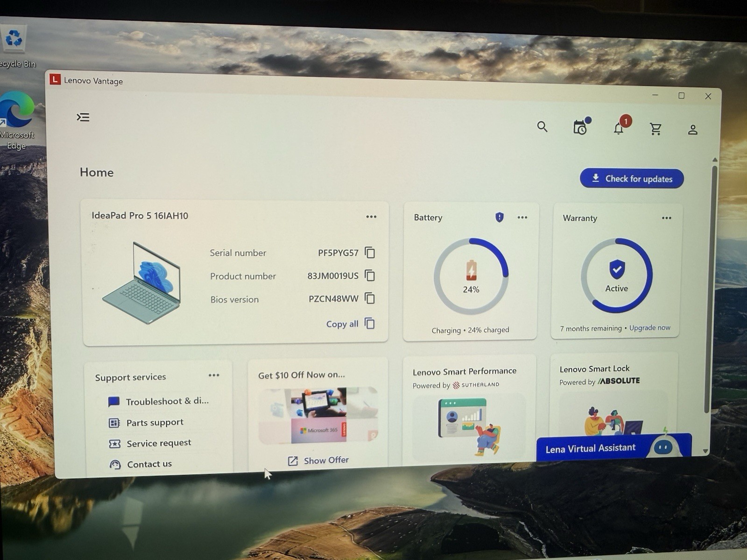This screenshot has width=747, height=560.
Task: Click the Check for updates button
Action: click(632, 179)
